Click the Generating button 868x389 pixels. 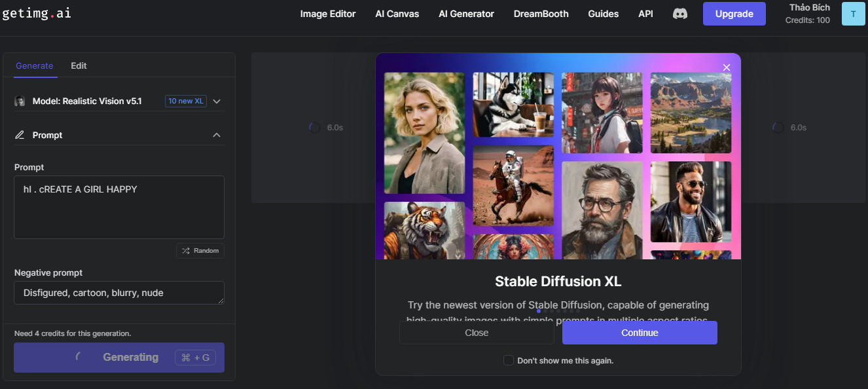click(x=119, y=358)
